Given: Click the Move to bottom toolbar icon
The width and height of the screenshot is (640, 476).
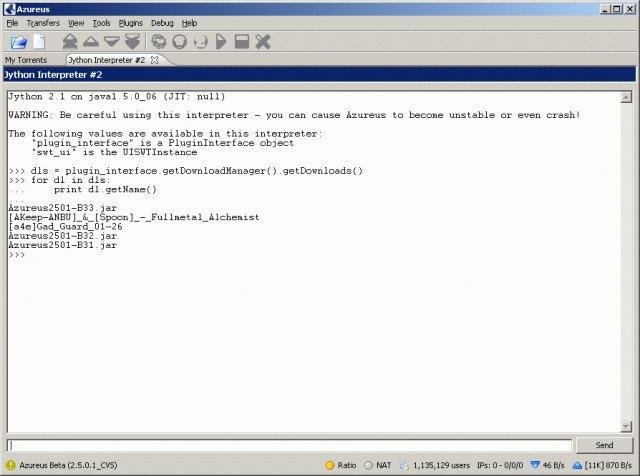Looking at the screenshot, I should click(x=132, y=42).
